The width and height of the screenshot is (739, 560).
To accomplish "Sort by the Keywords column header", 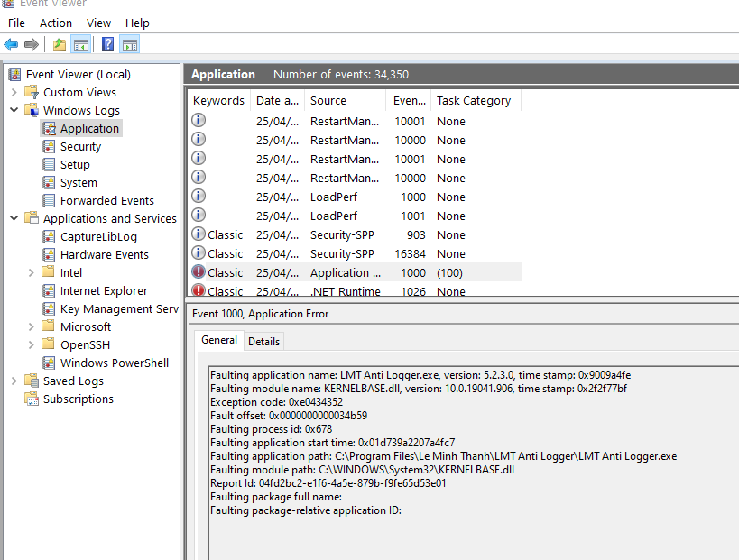I will click(218, 101).
